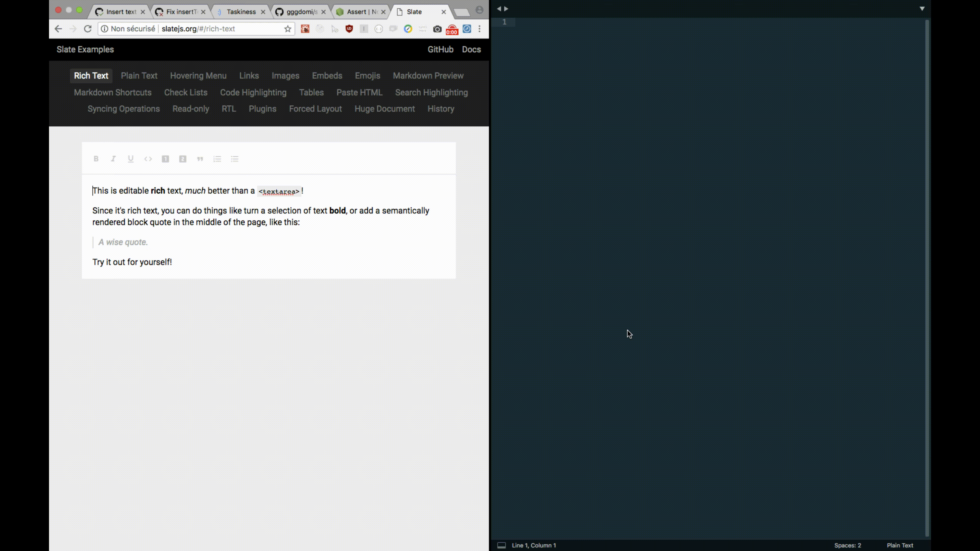Select the inline code formatting icon
Viewport: 980px width, 551px height.
pos(148,159)
